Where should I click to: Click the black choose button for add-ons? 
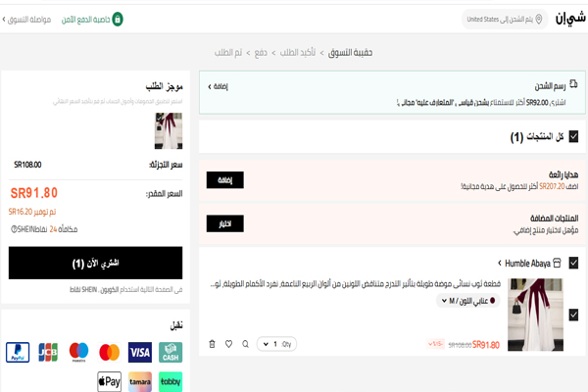click(225, 223)
